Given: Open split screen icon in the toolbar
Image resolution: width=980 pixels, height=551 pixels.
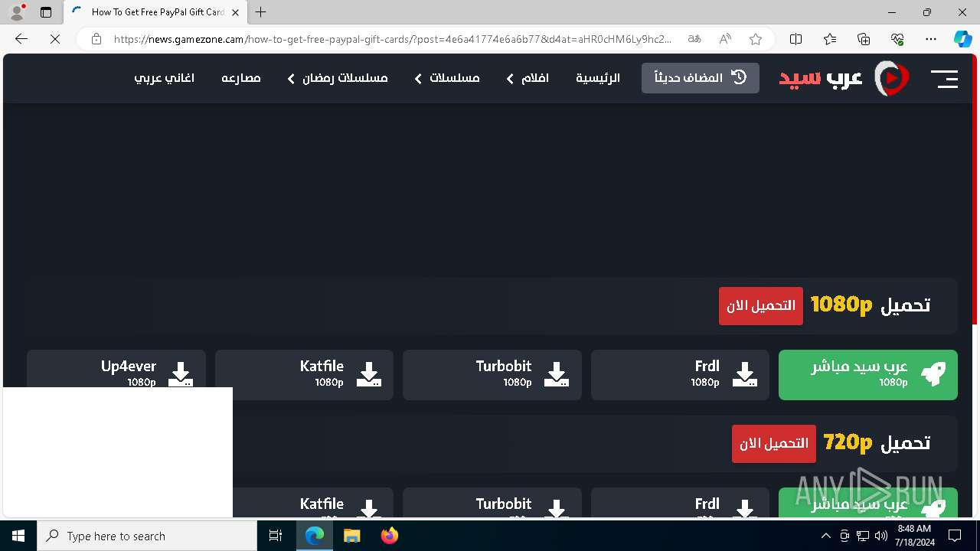Looking at the screenshot, I should [796, 39].
